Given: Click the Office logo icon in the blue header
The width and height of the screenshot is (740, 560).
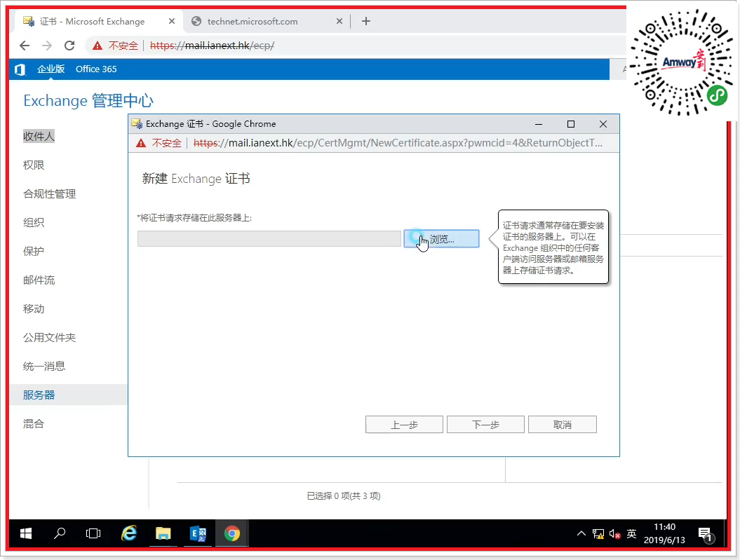Looking at the screenshot, I should (20, 69).
